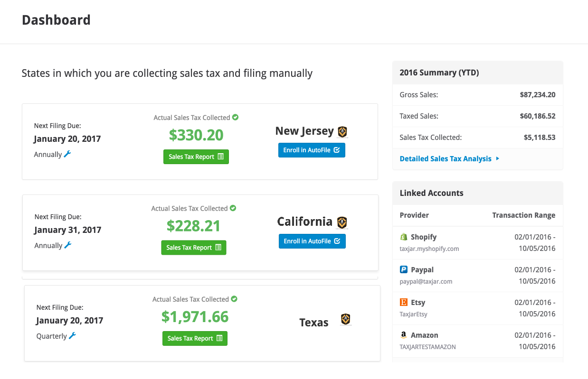Click the Shopify store URL taxjar.myshopify.com
588x379 pixels.
tap(429, 249)
